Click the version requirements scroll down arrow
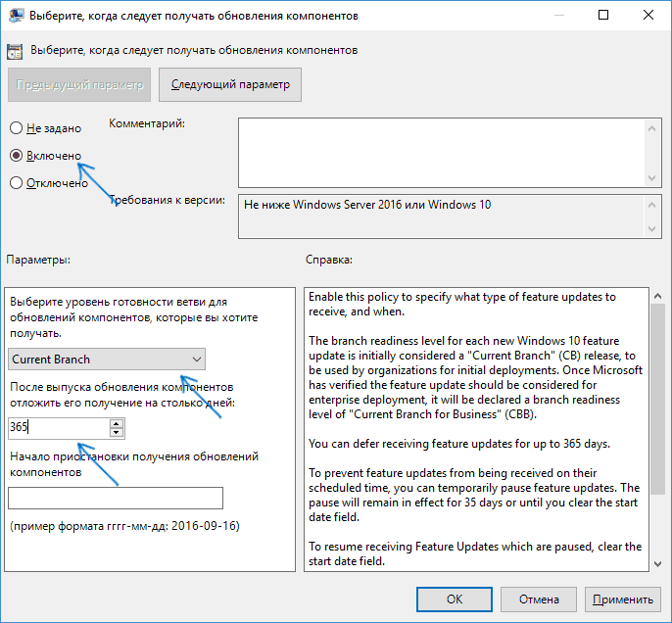 (x=651, y=229)
